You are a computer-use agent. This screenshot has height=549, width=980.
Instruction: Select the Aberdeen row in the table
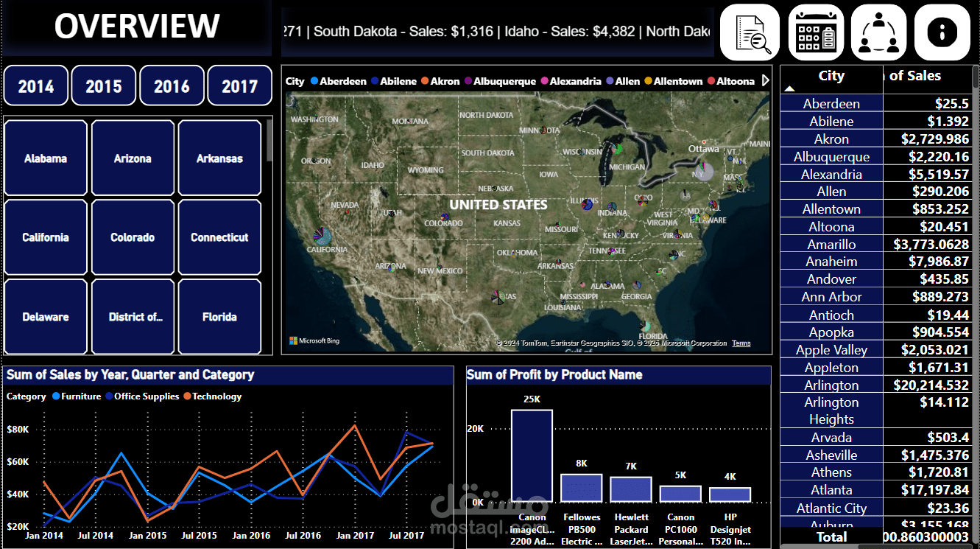point(876,104)
